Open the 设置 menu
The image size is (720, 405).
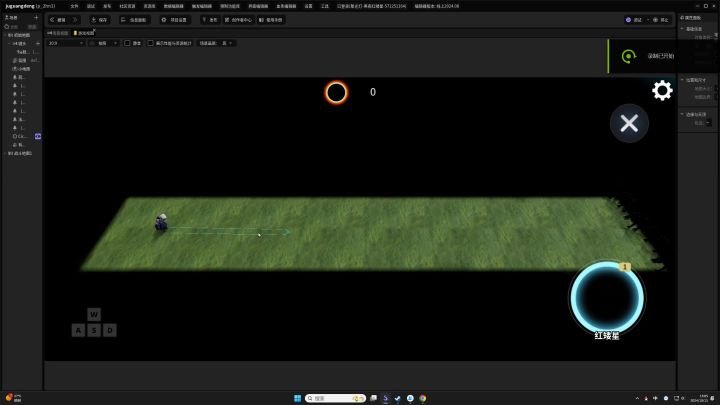coord(309,6)
